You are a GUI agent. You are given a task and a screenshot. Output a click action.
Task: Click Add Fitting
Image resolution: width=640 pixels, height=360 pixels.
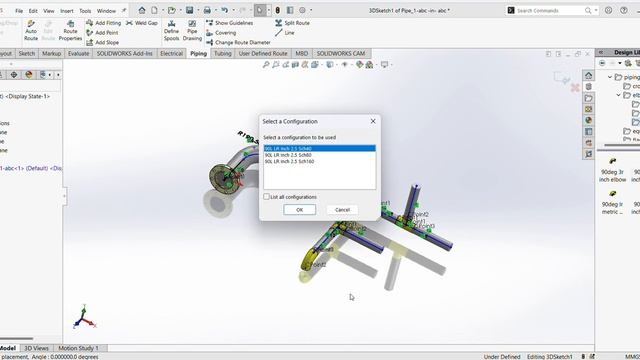(x=104, y=23)
